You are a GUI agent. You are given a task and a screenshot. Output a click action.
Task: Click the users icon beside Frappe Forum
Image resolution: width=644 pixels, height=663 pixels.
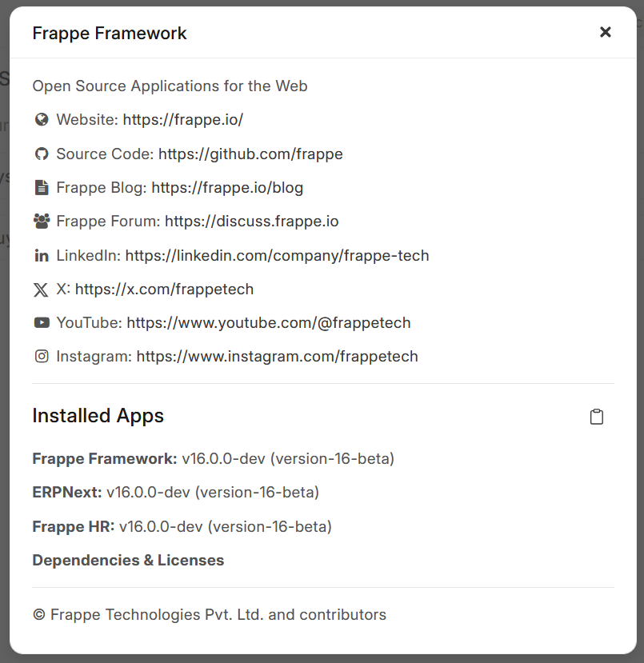coord(42,222)
